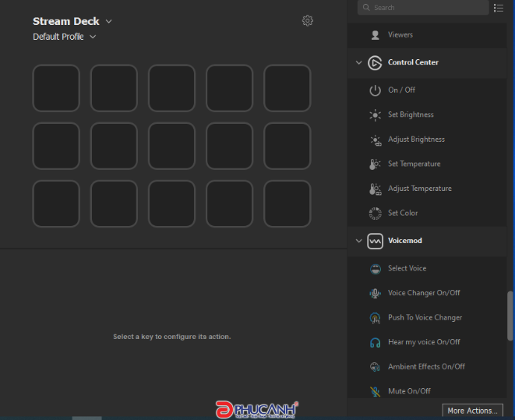
Task: Collapse the Voicemod category
Action: pyautogui.click(x=358, y=241)
